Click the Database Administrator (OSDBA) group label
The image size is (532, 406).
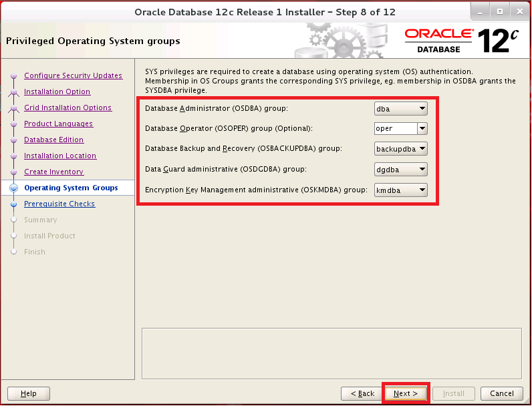click(216, 108)
